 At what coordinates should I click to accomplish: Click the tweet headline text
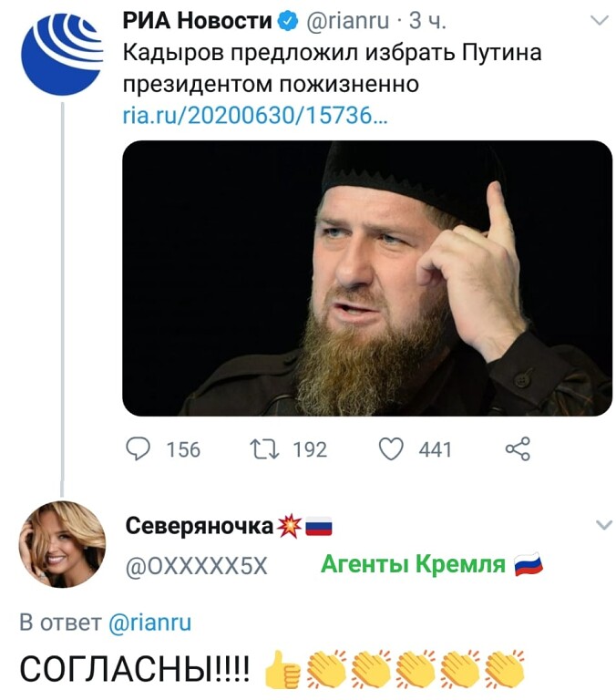point(332,68)
